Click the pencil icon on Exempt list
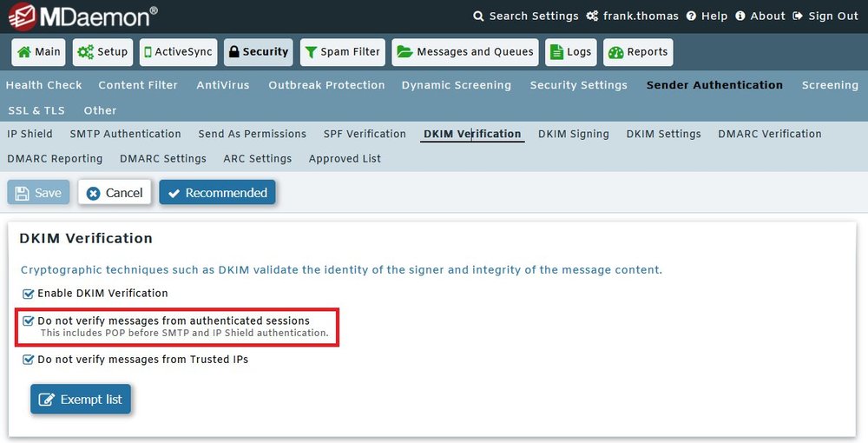This screenshot has width=868, height=443. (47, 400)
